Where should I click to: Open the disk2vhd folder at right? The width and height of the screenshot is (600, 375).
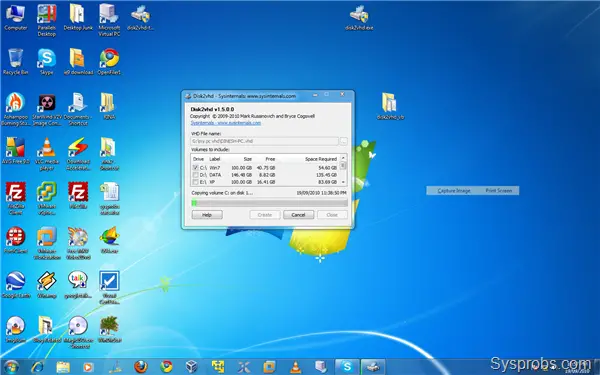[x=390, y=106]
